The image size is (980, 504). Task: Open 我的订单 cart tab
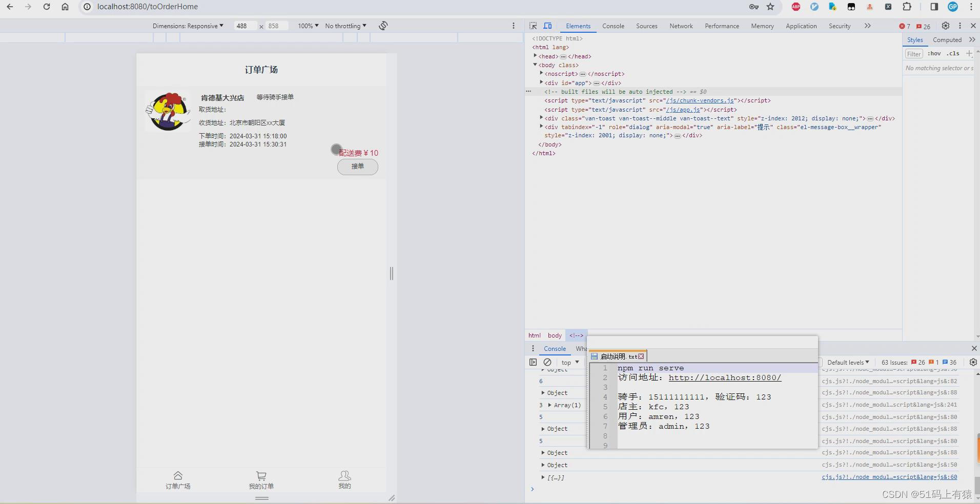click(261, 480)
